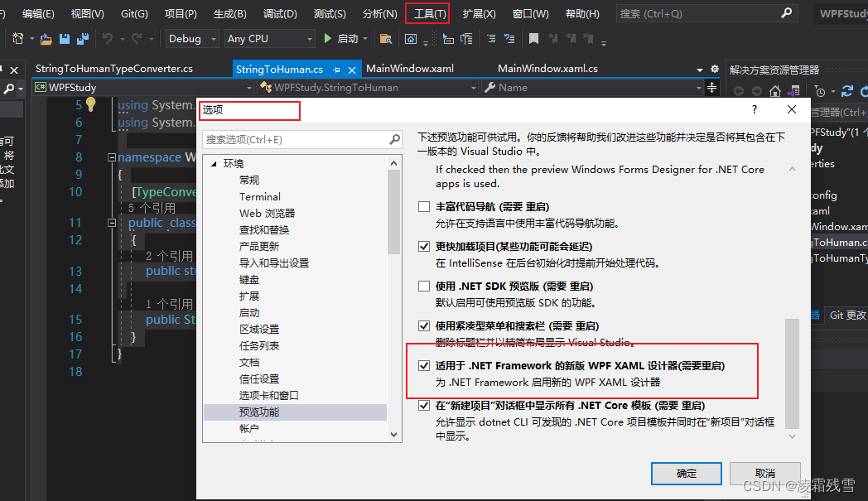Image resolution: width=868 pixels, height=501 pixels.
Task: Click the Open File folder icon
Action: [46, 38]
